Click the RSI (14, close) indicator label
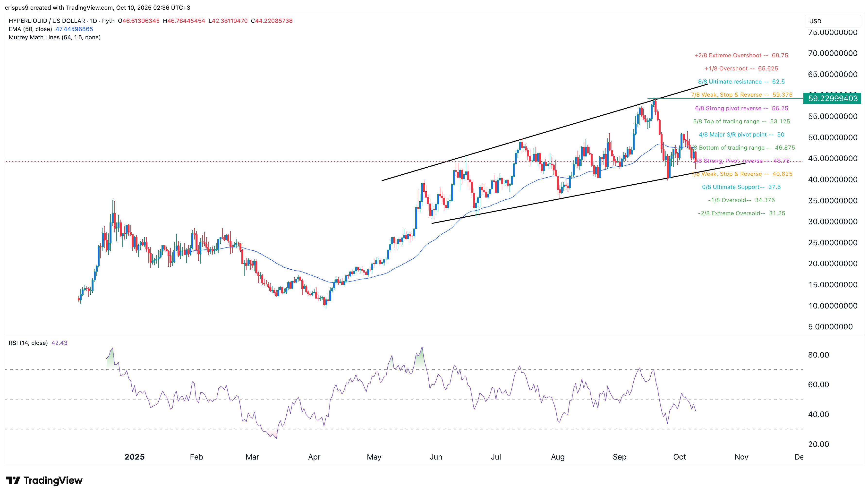The height and width of the screenshot is (495, 868). point(28,343)
